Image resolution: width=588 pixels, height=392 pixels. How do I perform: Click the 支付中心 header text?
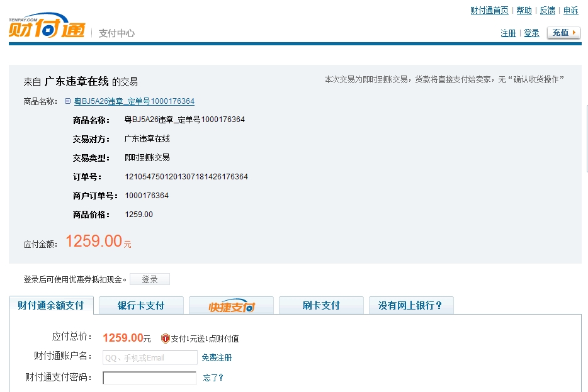116,33
